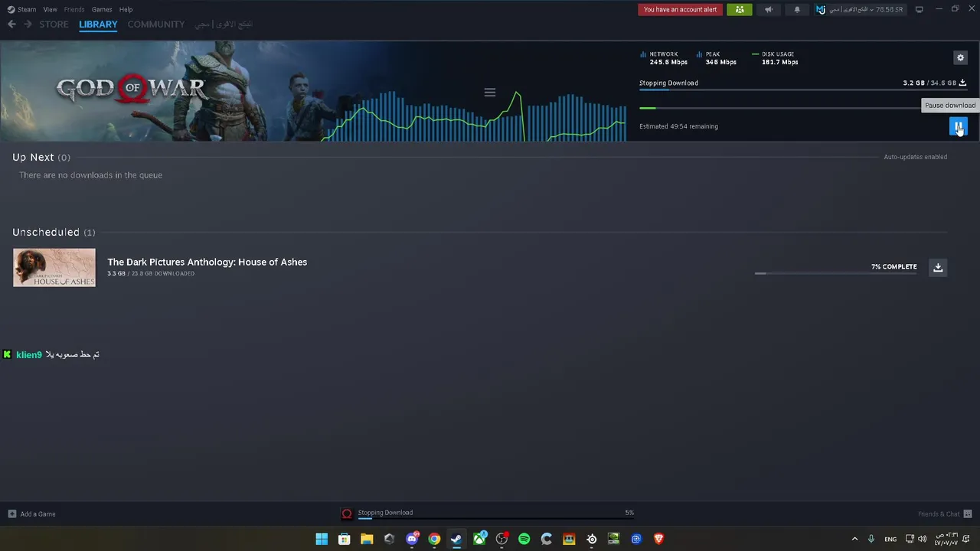Click Estimated 49:54 remaining text

(x=678, y=126)
